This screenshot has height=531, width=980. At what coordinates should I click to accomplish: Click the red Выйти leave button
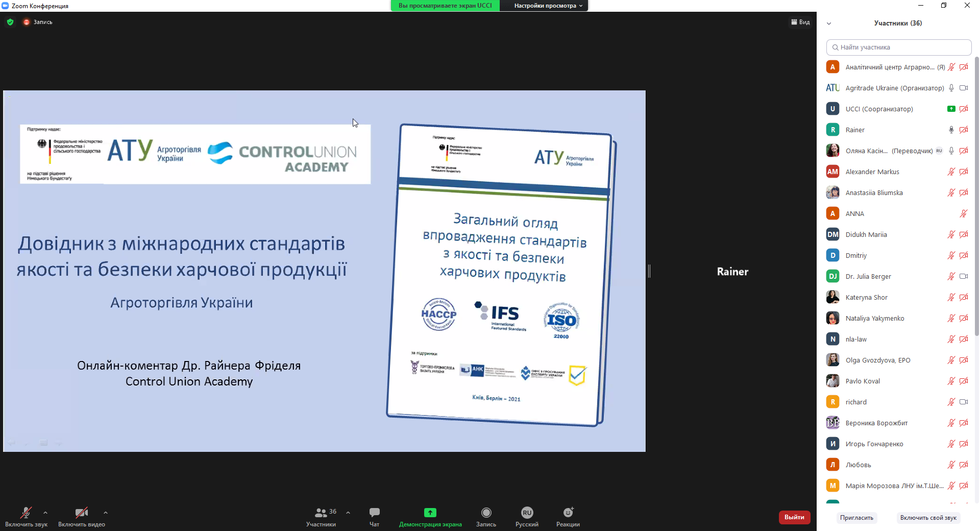(794, 517)
